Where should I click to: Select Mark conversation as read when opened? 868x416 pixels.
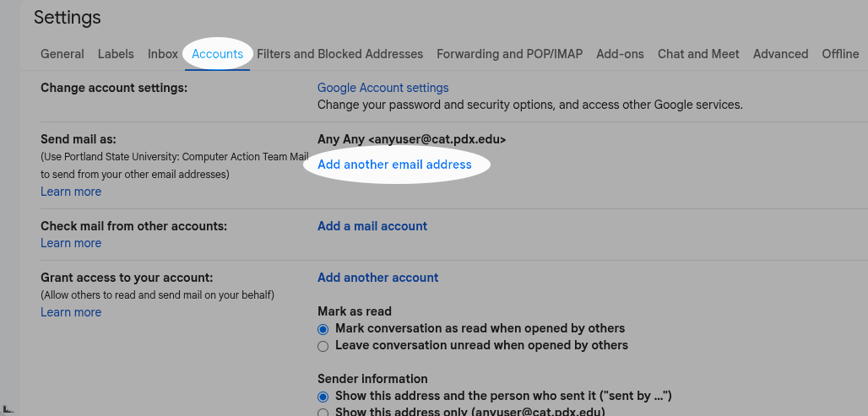pyautogui.click(x=323, y=328)
